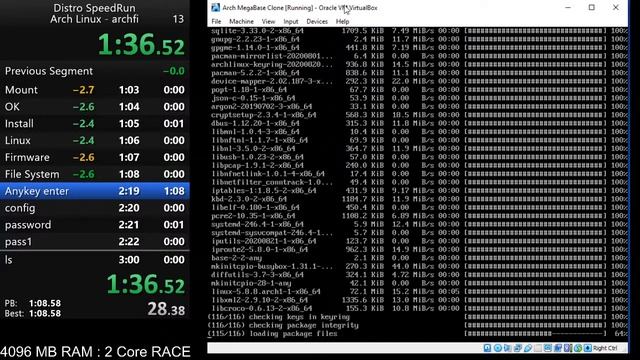Image resolution: width=640 pixels, height=360 pixels.
Task: Select the OK split row
Action: tap(95, 107)
